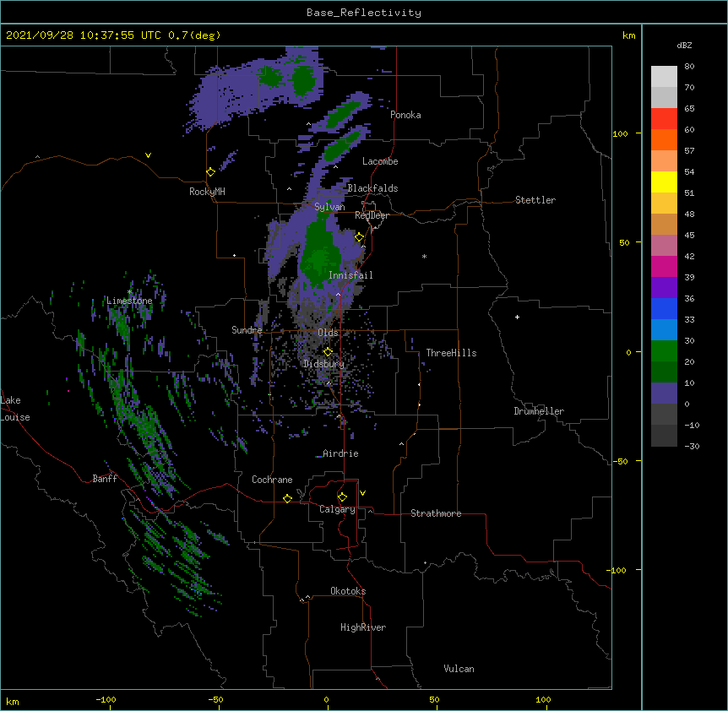Click the white asterisk marker above Limestone
This screenshot has width=728, height=711.
129,292
